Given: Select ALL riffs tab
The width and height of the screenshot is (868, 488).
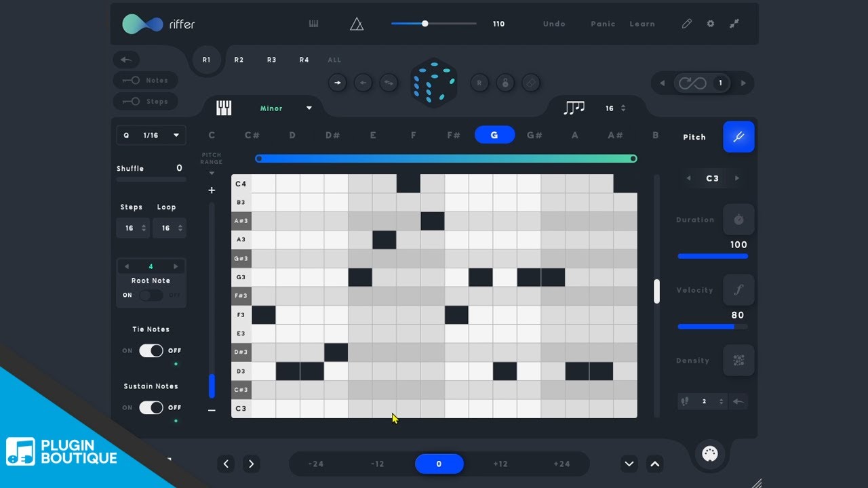Looking at the screenshot, I should point(335,60).
